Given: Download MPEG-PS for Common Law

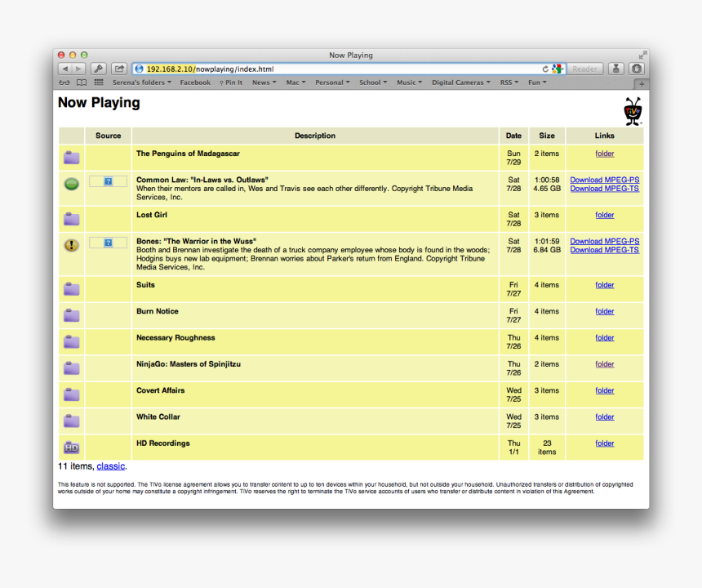Looking at the screenshot, I should (604, 180).
